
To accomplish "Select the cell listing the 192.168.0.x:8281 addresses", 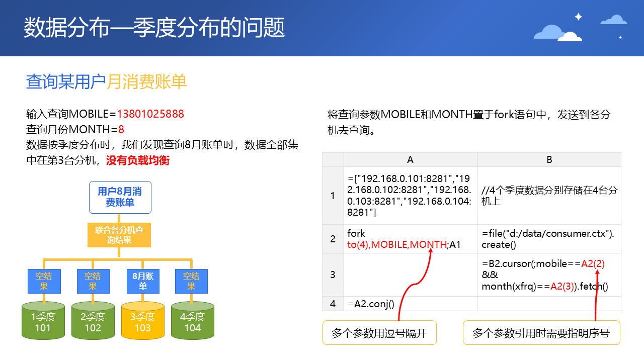I will click(x=411, y=196).
